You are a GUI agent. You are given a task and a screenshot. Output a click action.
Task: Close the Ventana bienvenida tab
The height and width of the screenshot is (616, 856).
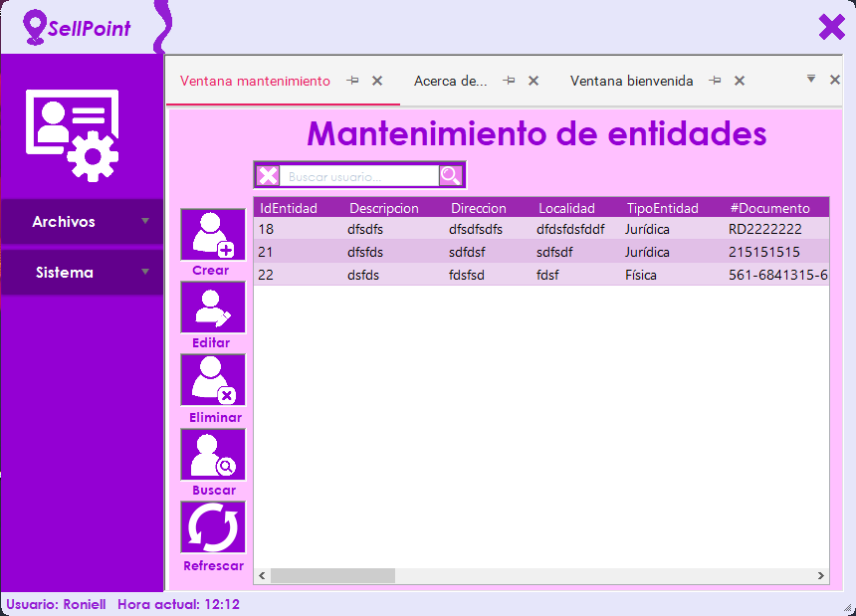point(740,81)
